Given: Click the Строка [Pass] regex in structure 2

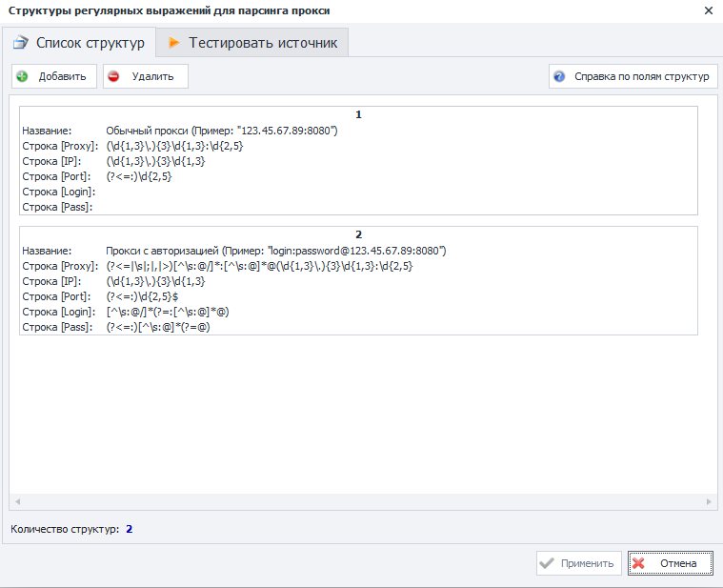Looking at the screenshot, I should 157,327.
